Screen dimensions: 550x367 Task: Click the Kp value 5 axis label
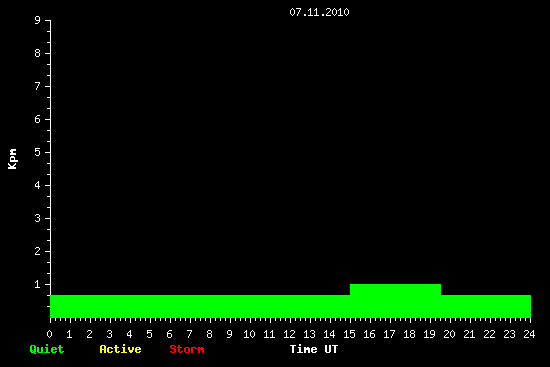38,152
